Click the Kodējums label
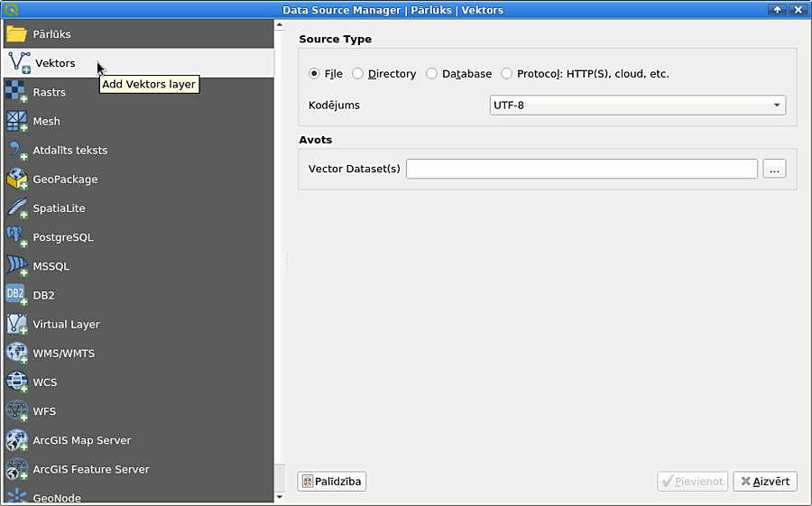Viewport: 812px width, 506px height. (334, 106)
